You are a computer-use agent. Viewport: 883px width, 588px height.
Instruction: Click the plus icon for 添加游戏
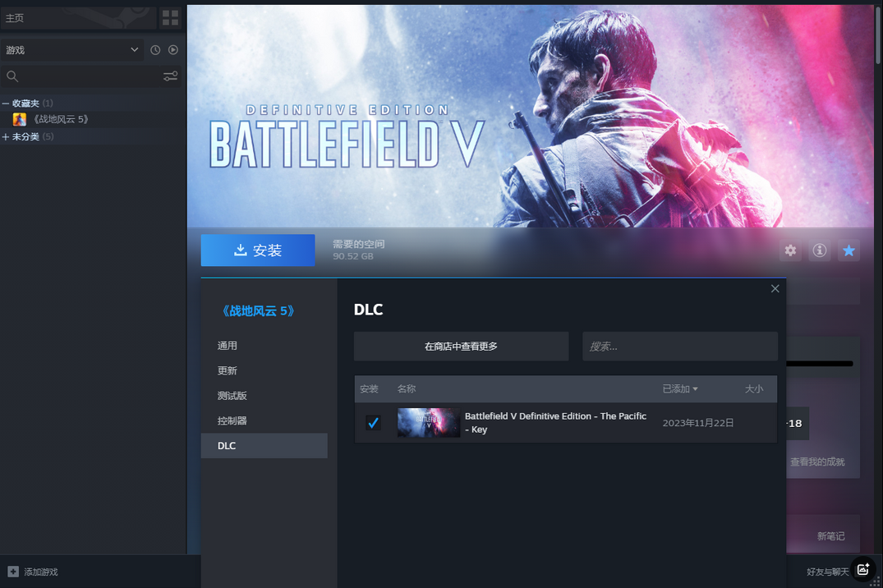coord(13,572)
